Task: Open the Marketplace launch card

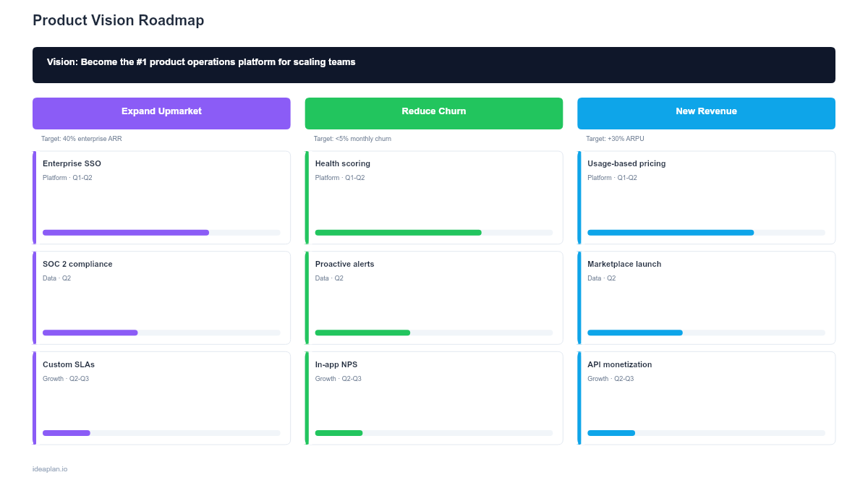Action: (705, 298)
